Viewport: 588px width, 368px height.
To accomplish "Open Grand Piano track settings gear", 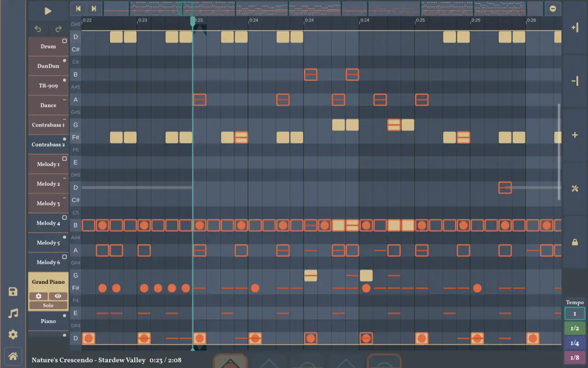I will pos(39,296).
